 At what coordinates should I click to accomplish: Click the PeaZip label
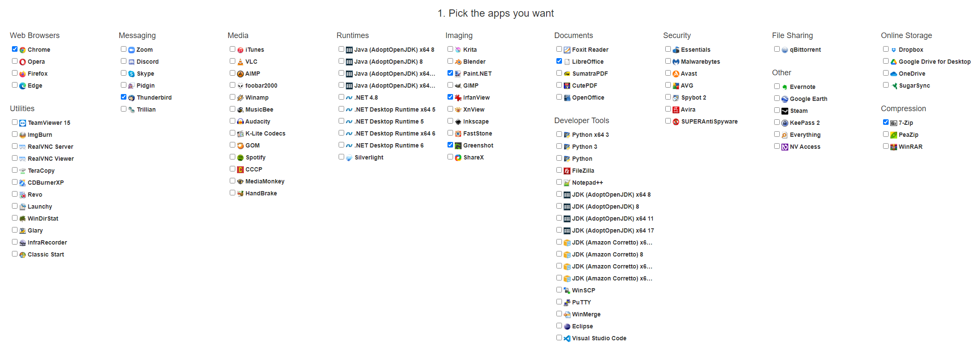coord(909,135)
